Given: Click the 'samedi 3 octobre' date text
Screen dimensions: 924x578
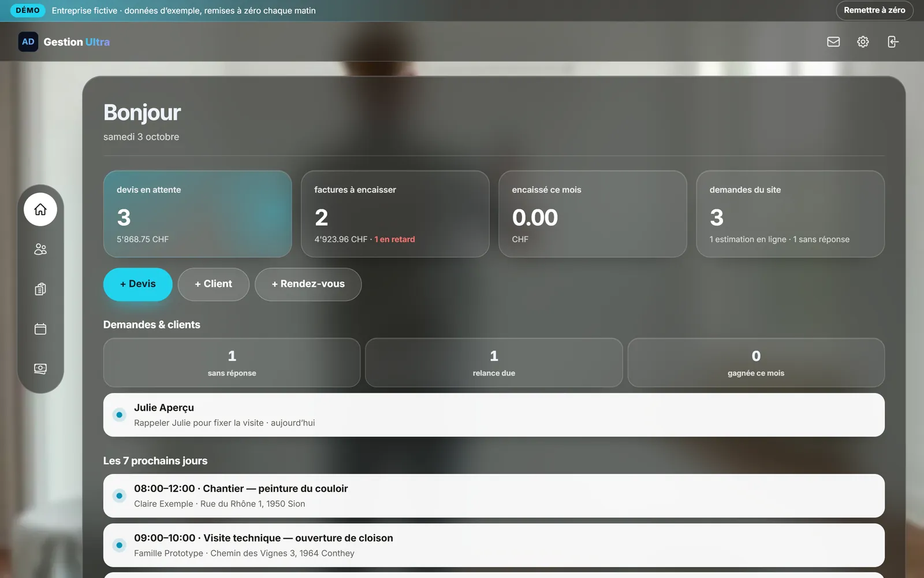Looking at the screenshot, I should (141, 137).
